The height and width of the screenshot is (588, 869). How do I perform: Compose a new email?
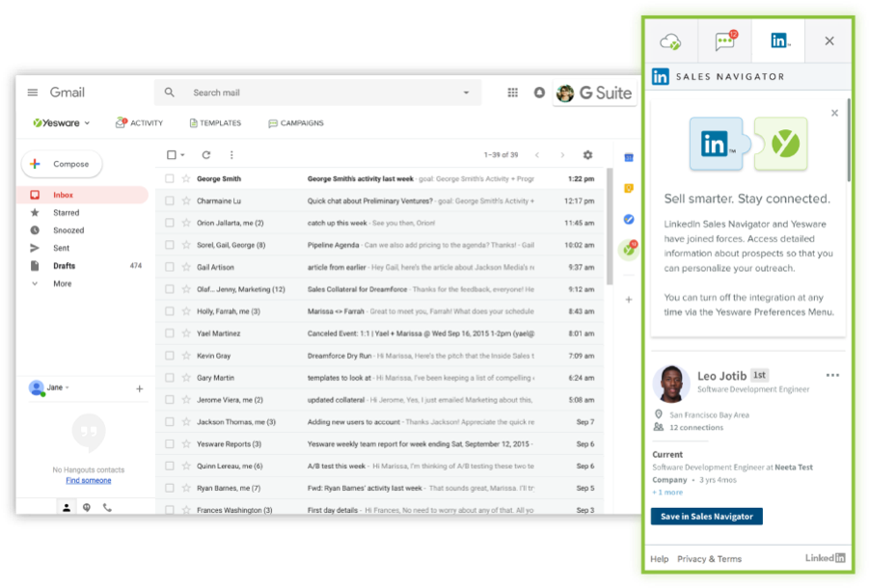[62, 165]
